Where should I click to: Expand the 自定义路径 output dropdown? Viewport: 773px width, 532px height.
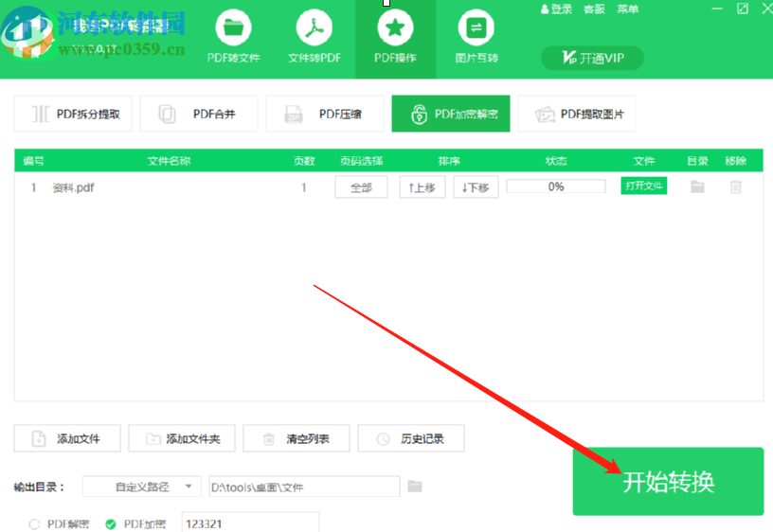click(x=142, y=487)
